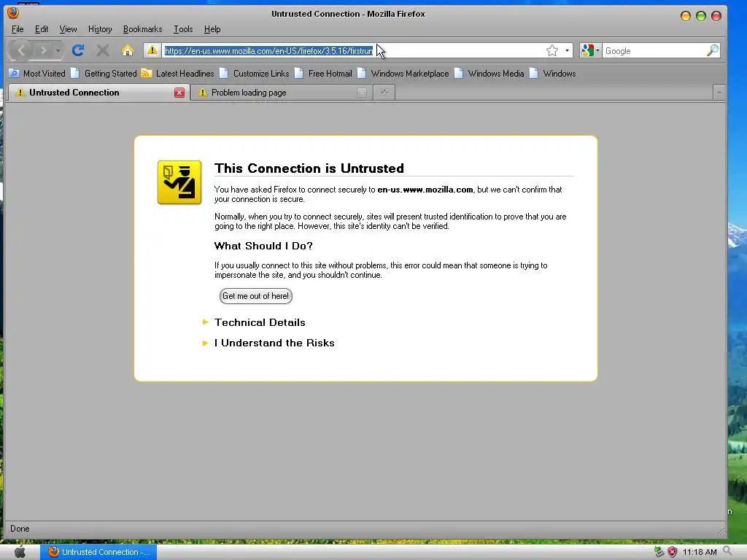Open the History menu
747x560 pixels.
pyautogui.click(x=100, y=29)
